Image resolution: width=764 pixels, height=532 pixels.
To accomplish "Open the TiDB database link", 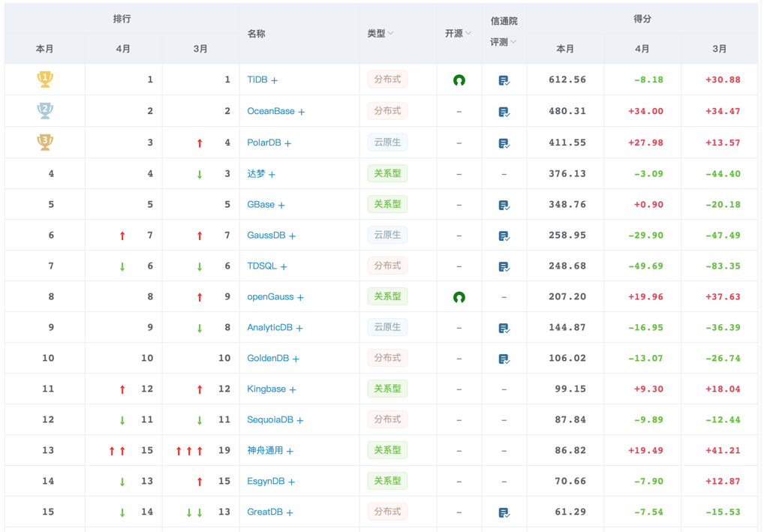I will coord(257,80).
